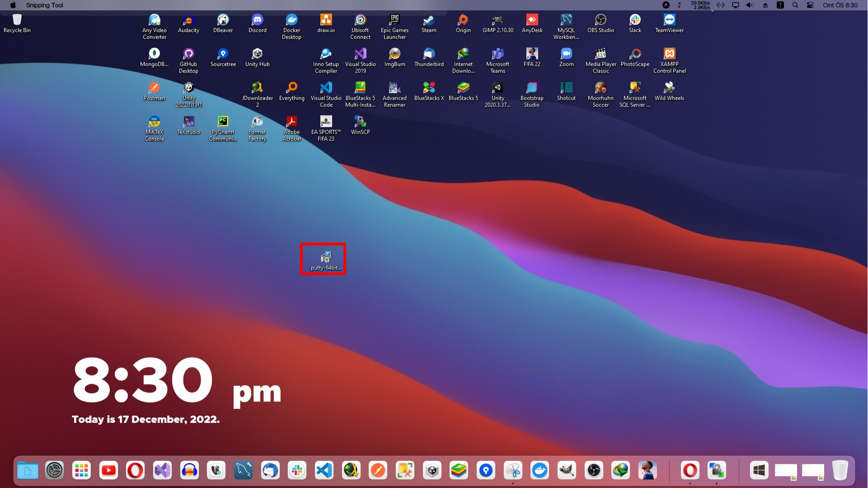The height and width of the screenshot is (488, 868).
Task: Select the MiKTeX Console shortcut
Action: (154, 129)
